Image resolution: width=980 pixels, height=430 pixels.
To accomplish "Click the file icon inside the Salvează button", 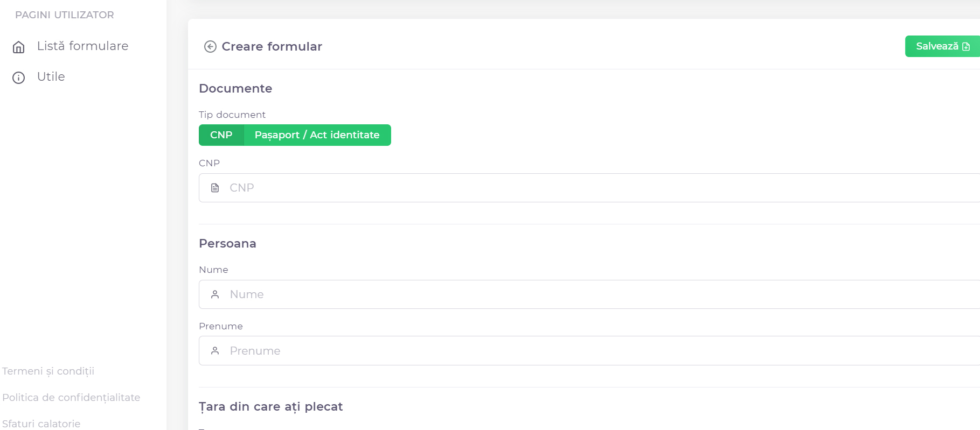I will (x=966, y=47).
